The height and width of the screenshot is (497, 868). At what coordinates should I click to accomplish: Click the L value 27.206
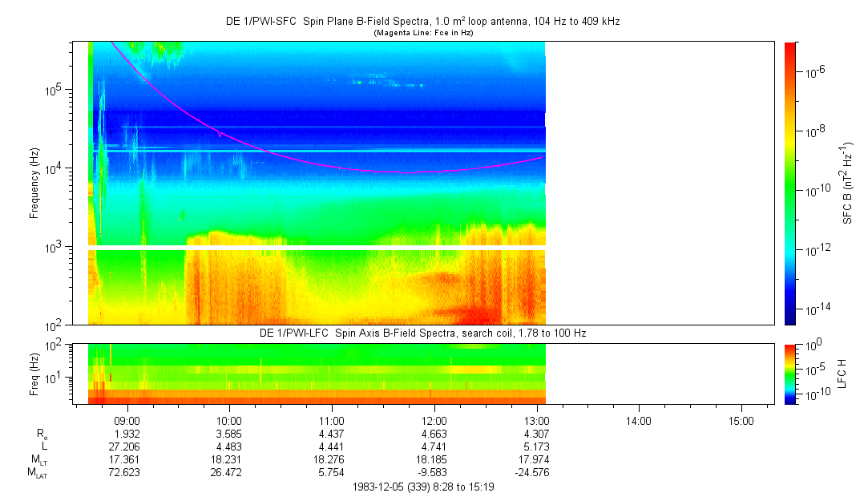[x=127, y=446]
